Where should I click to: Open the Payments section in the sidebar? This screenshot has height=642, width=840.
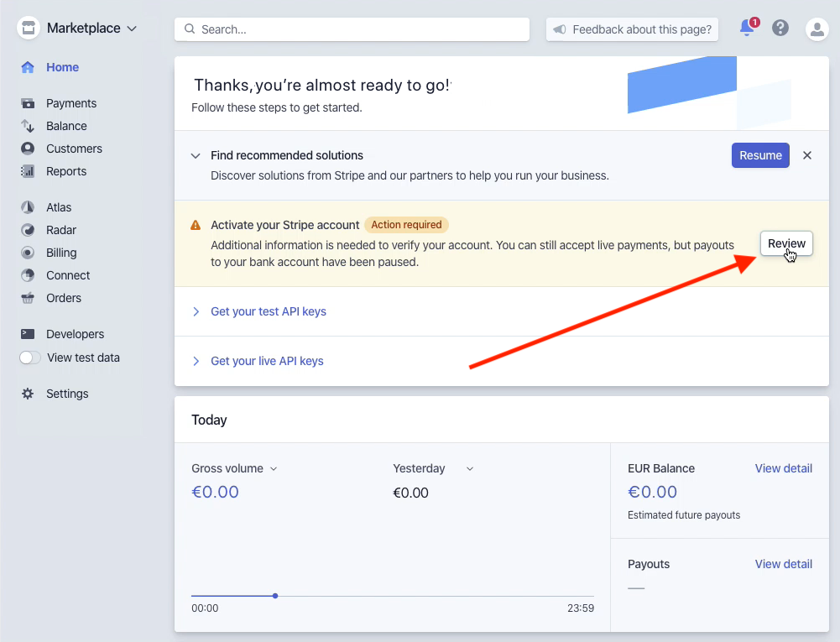coord(70,102)
